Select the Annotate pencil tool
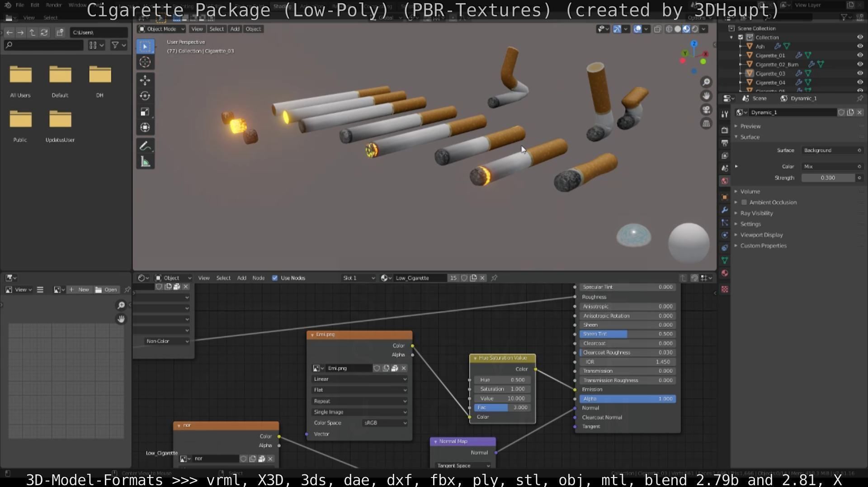 [x=145, y=145]
